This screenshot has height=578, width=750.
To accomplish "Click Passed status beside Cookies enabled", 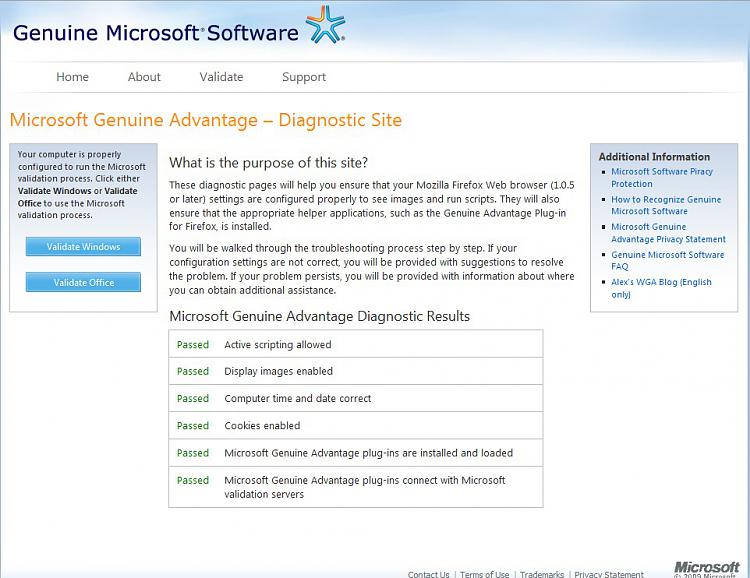I will coord(193,425).
